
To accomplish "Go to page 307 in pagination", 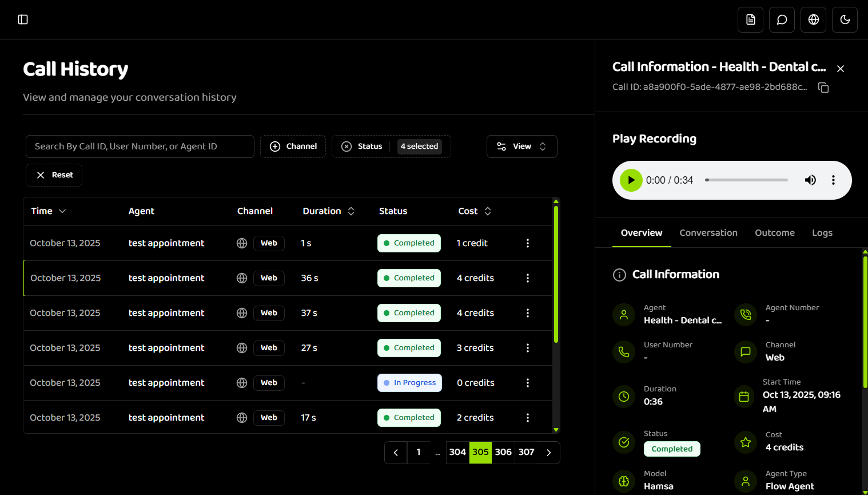I will point(525,452).
